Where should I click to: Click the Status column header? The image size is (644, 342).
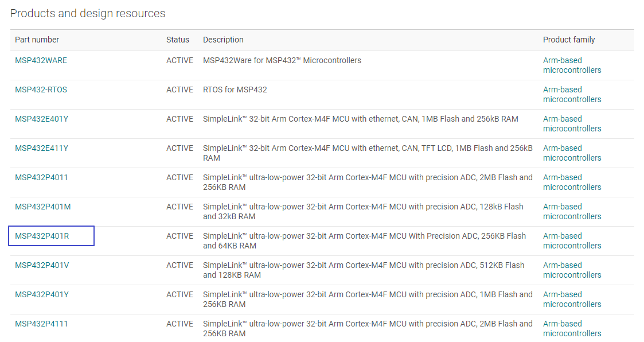tap(178, 40)
